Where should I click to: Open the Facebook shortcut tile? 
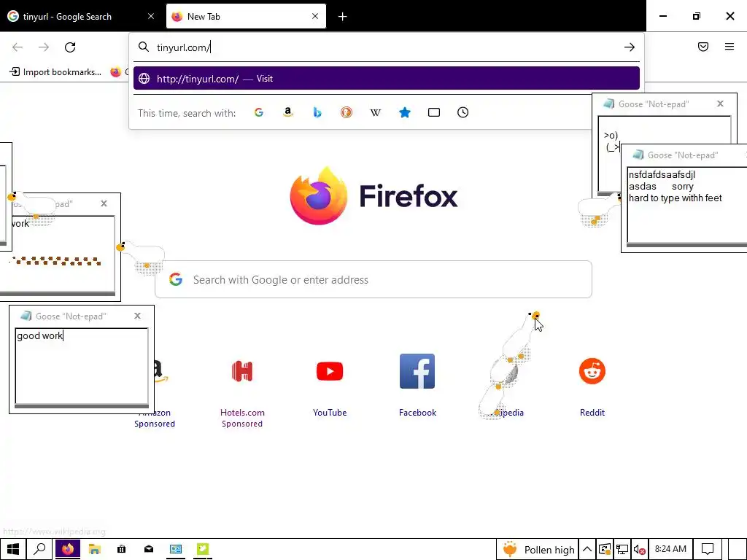(x=417, y=371)
